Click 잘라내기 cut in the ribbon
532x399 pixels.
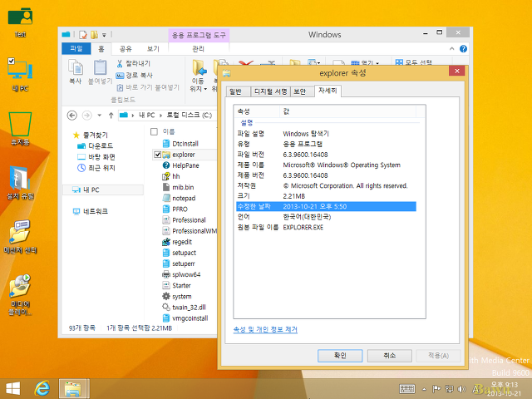[x=133, y=63]
